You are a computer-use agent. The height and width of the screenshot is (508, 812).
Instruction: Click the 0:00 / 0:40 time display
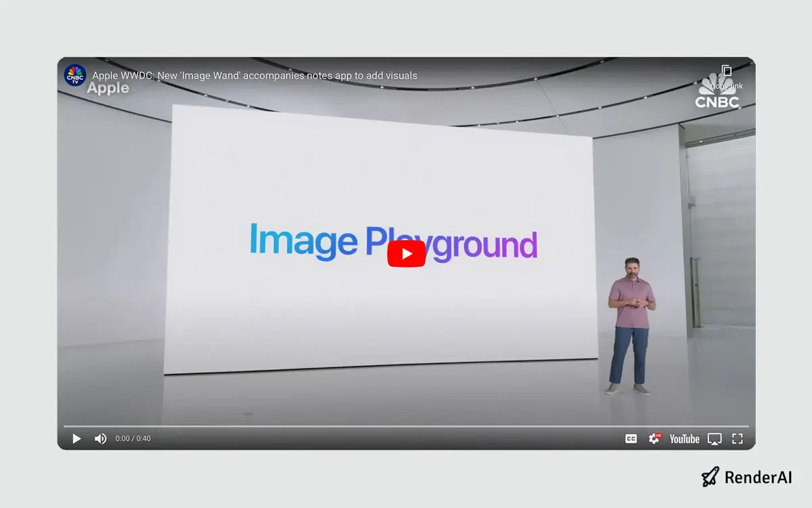[x=132, y=438]
